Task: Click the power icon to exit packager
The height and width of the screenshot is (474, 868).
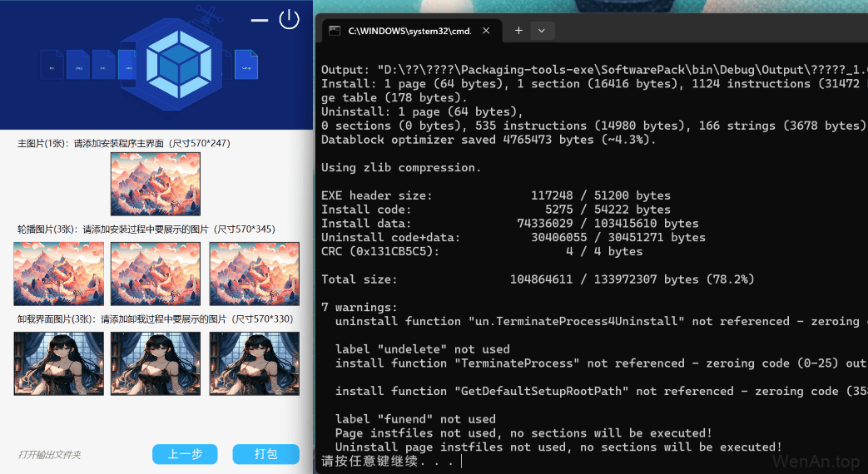Action: (x=289, y=19)
